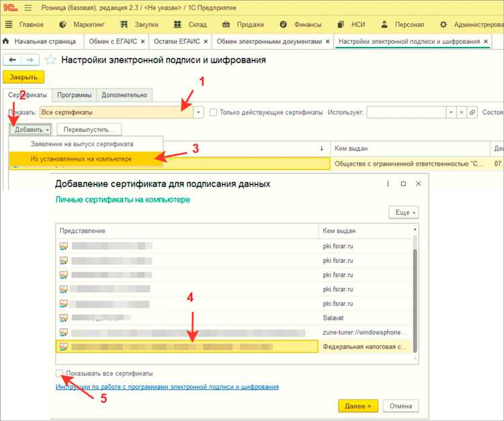This screenshot has width=504, height=421.
Task: Click certificate icon in Salavat row
Action: [x=64, y=317]
